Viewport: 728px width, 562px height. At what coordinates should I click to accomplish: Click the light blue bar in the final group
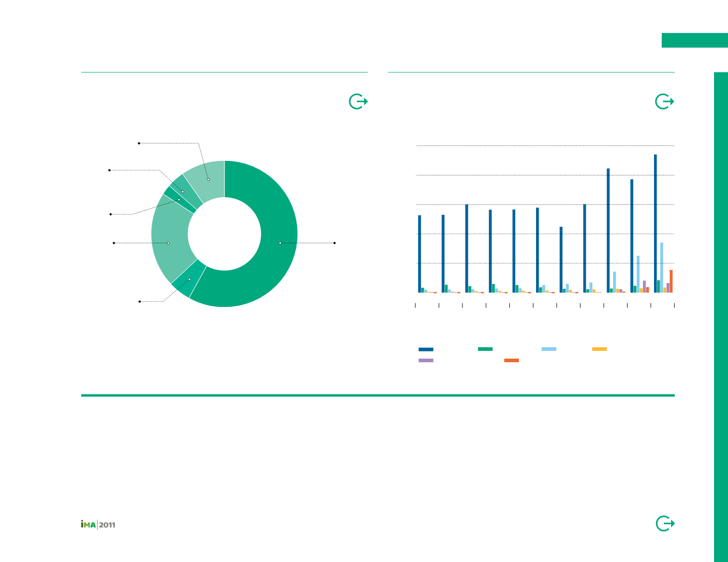[x=661, y=268]
